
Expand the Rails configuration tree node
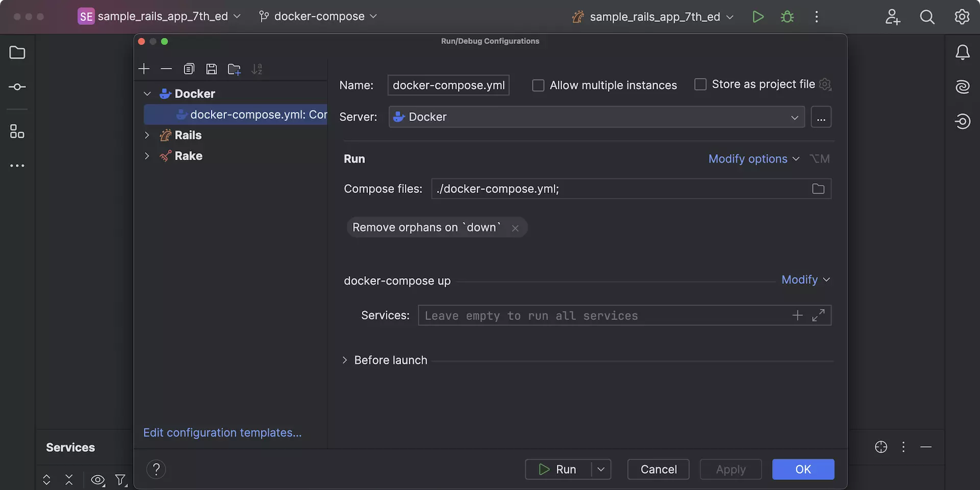(x=147, y=135)
